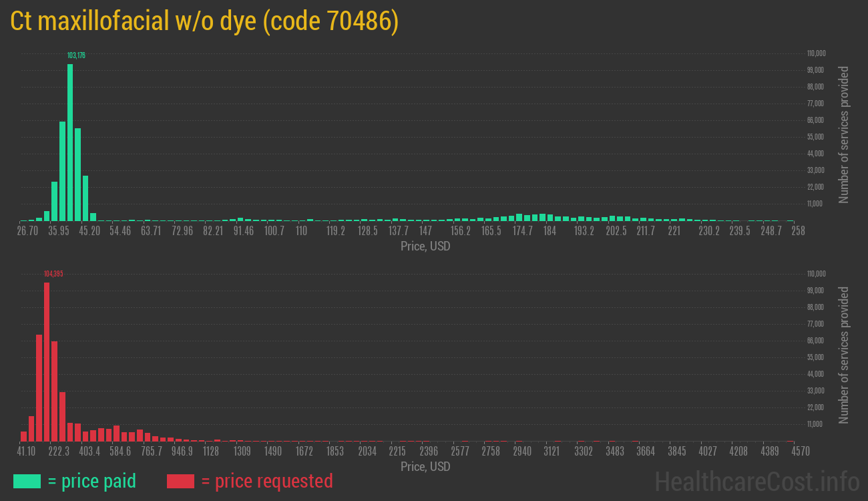Click the '= price requested' legend text

(x=266, y=481)
